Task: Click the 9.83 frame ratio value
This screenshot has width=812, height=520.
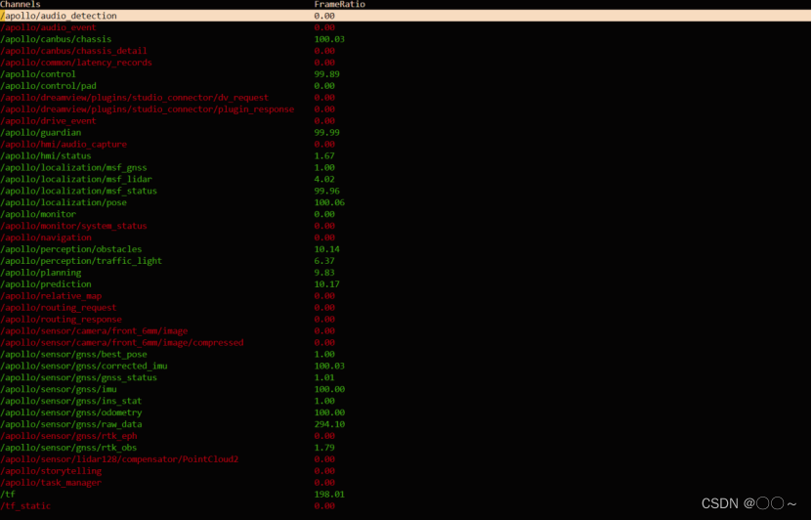Action: click(324, 273)
